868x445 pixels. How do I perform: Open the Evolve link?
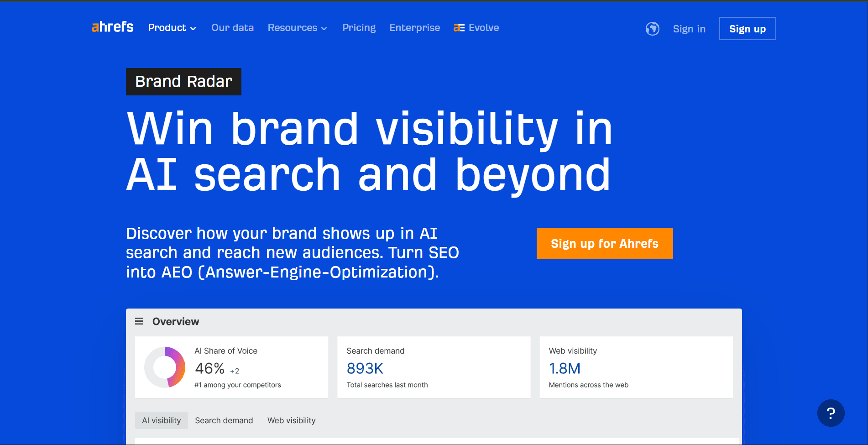click(476, 28)
